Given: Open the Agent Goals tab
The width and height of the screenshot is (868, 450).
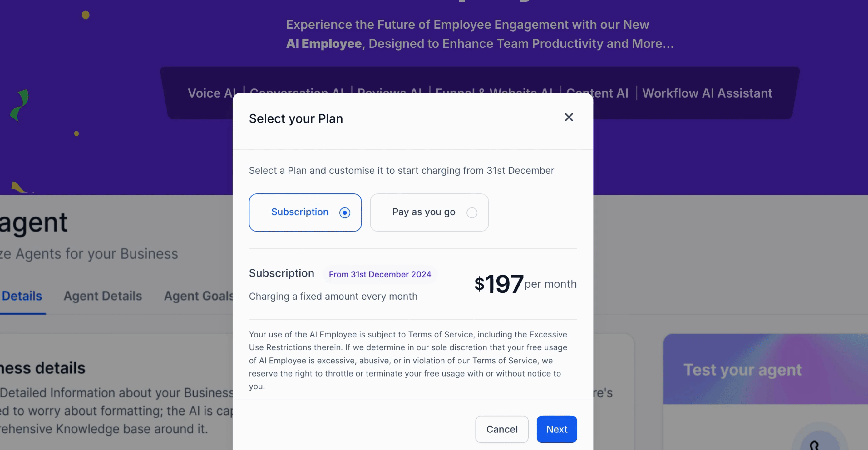Looking at the screenshot, I should point(198,296).
